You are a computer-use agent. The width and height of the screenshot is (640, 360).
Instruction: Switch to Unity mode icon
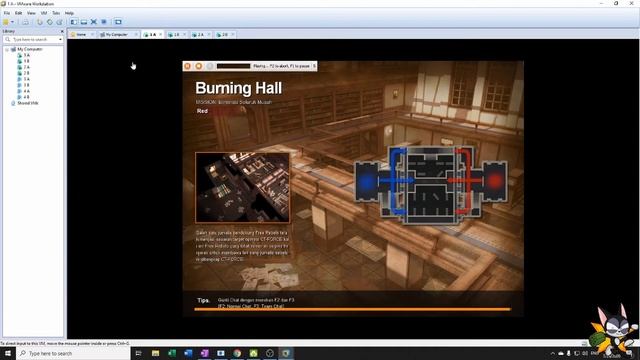tap(104, 22)
